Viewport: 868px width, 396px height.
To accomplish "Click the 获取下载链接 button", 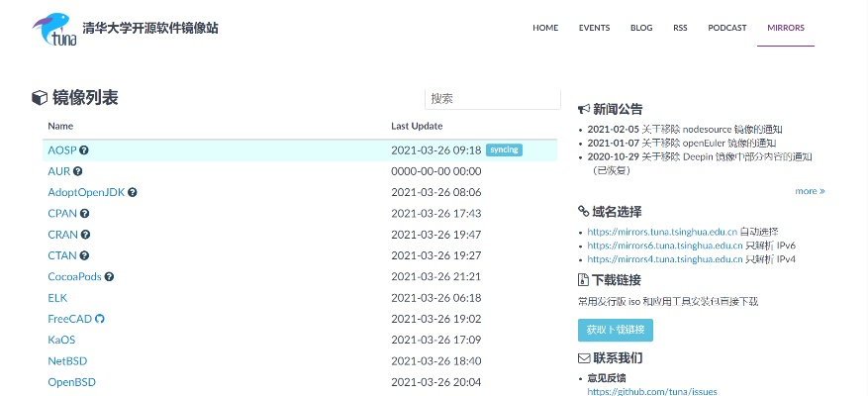I will click(616, 330).
